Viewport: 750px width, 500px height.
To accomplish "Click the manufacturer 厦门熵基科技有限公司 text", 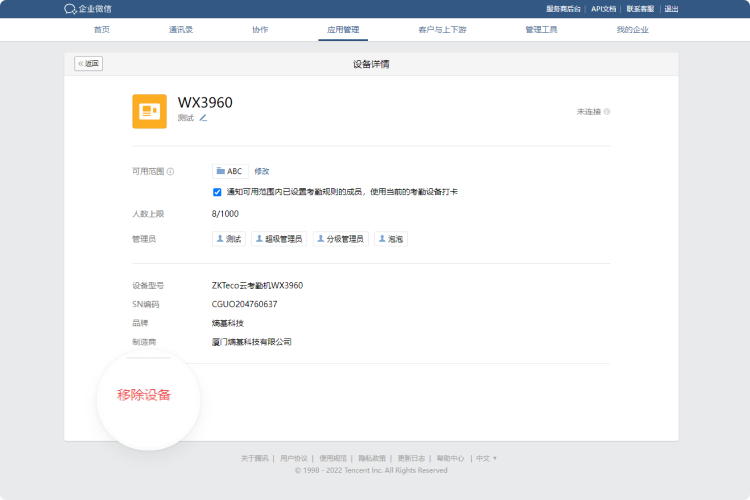I will (x=252, y=342).
